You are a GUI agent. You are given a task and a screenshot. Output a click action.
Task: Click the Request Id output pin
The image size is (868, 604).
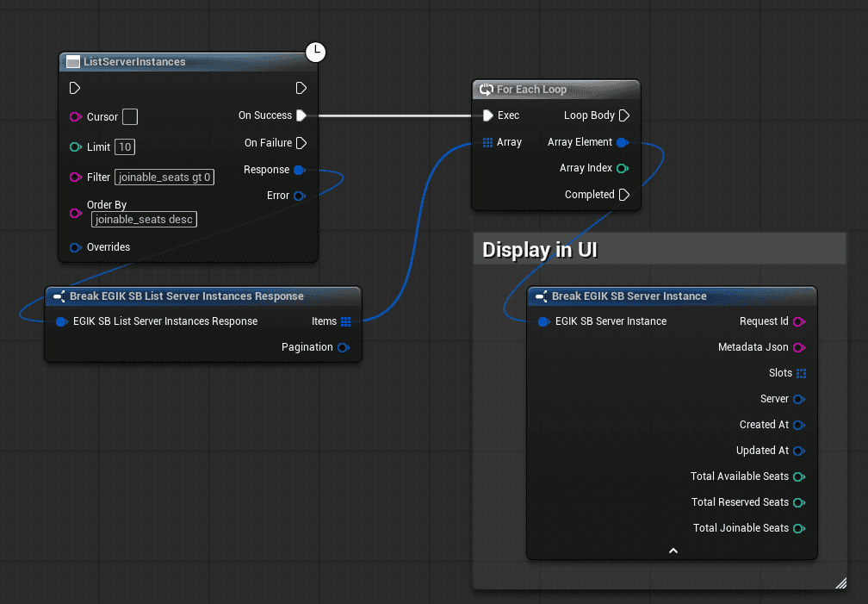(797, 321)
